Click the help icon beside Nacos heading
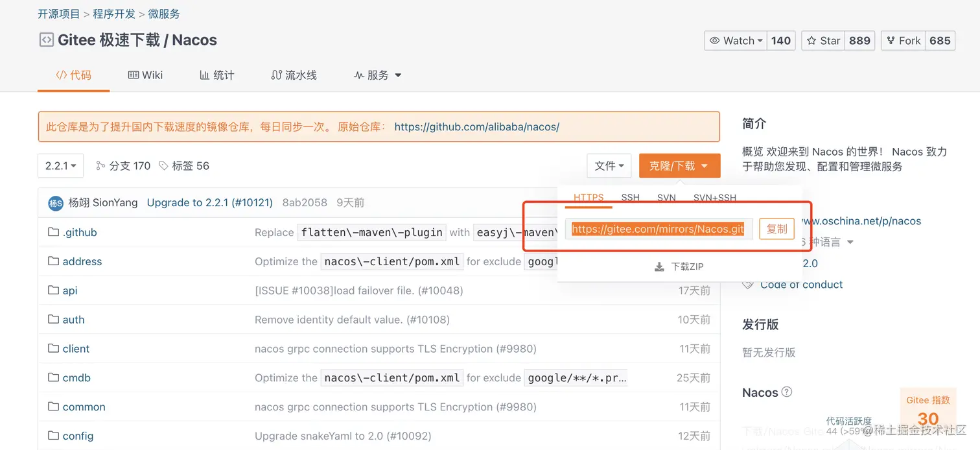 pyautogui.click(x=787, y=392)
